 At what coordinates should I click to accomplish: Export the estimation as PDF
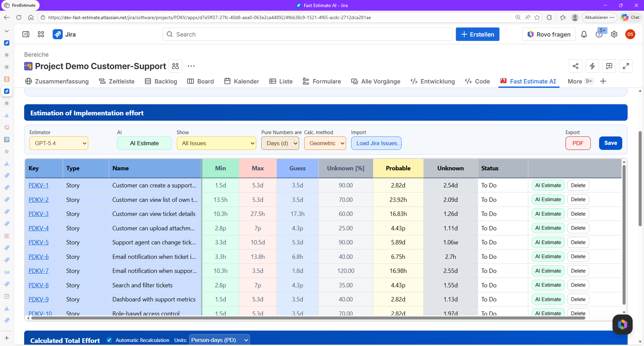[578, 143]
